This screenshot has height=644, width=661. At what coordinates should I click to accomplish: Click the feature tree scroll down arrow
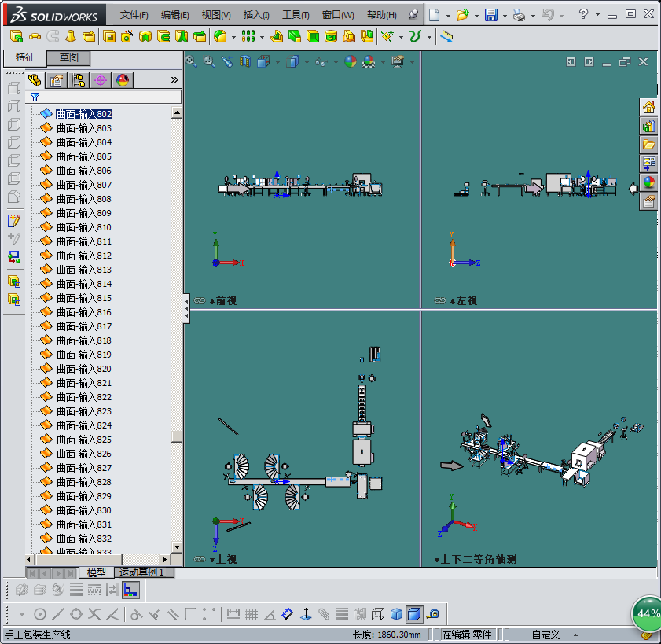tap(177, 547)
